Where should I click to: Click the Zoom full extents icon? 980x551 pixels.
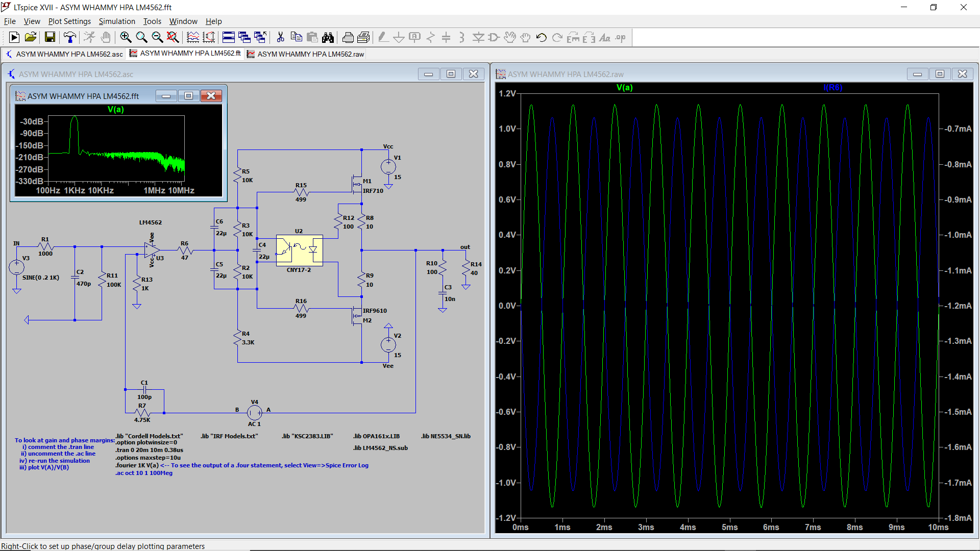[173, 37]
